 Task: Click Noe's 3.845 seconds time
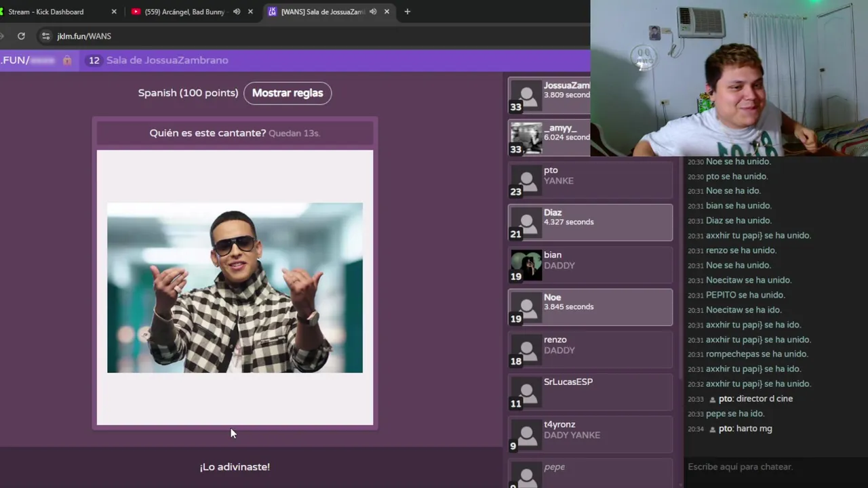[x=568, y=307]
